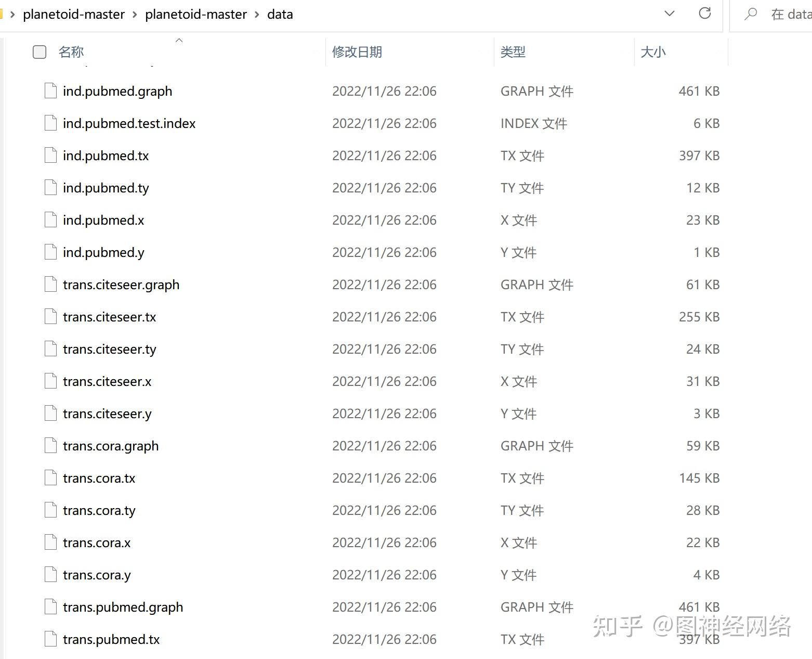
Task: Click the file icon of trans.citeseer.graph
Action: 50,285
